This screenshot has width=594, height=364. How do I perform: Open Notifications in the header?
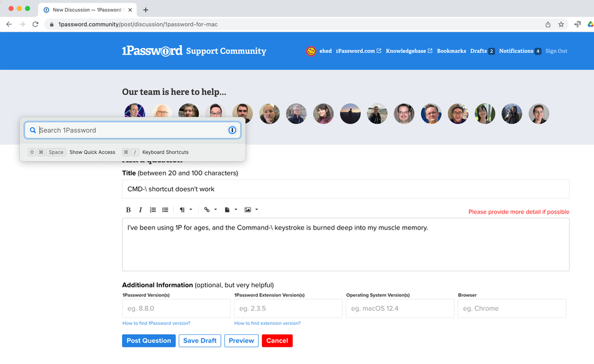[520, 51]
